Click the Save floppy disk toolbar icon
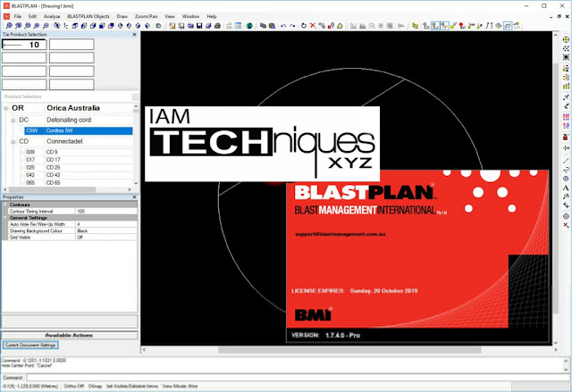 click(x=199, y=26)
